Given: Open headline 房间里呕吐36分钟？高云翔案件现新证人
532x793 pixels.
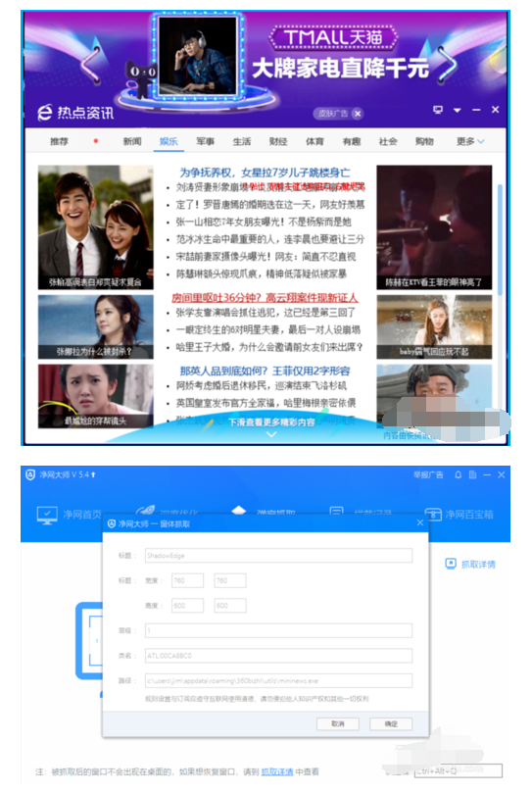Looking at the screenshot, I should 265,298.
